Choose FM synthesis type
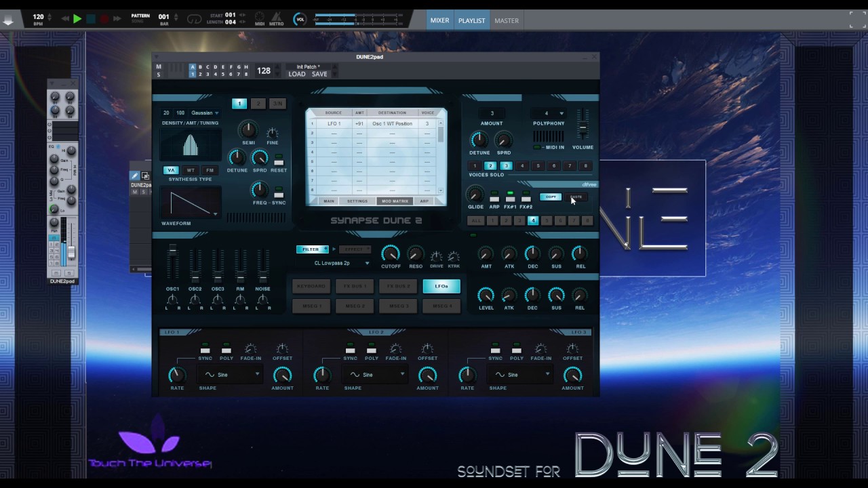Viewport: 868px width, 488px height. (210, 170)
